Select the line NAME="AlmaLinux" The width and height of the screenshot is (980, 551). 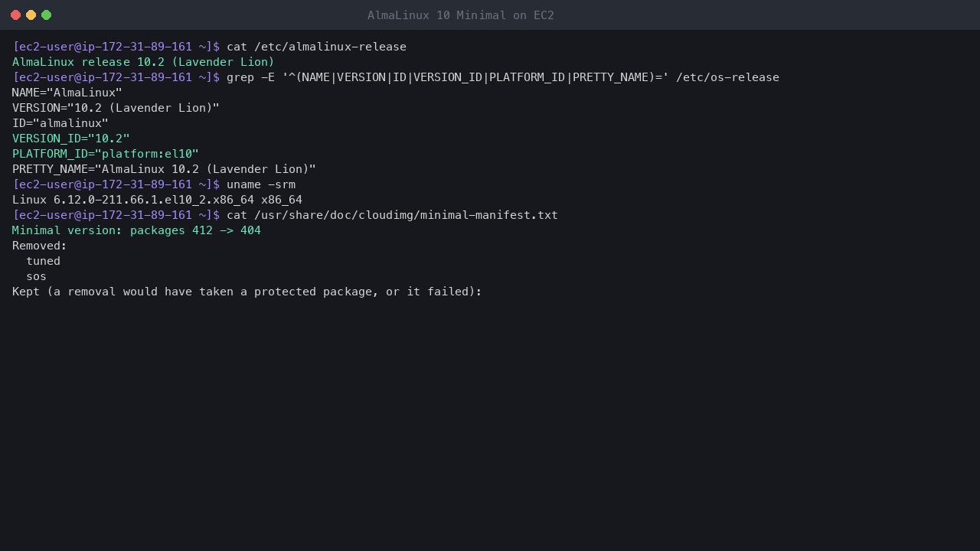(x=67, y=93)
